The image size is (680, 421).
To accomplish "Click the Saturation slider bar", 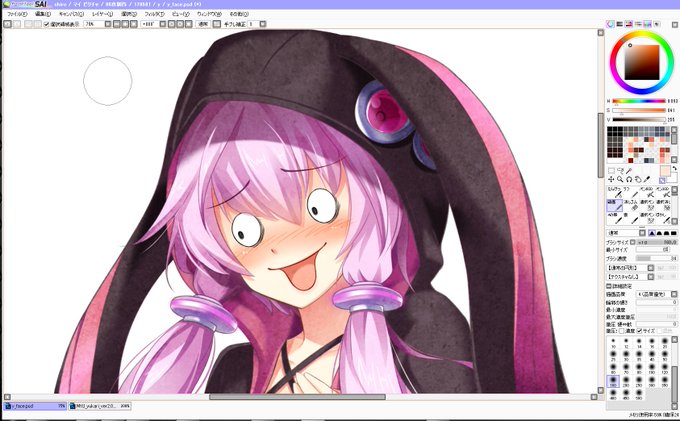I will click(x=639, y=110).
